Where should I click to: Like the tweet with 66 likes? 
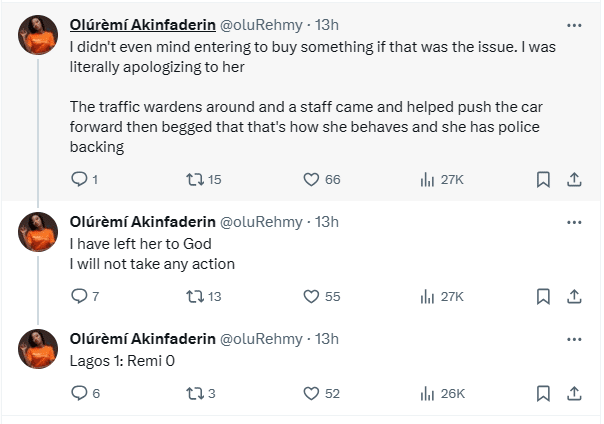(311, 180)
